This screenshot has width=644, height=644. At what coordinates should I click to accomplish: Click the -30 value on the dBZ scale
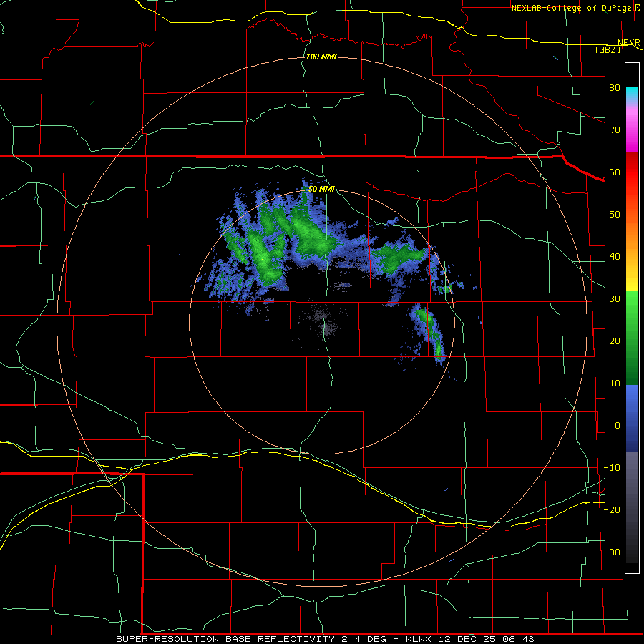(612, 552)
